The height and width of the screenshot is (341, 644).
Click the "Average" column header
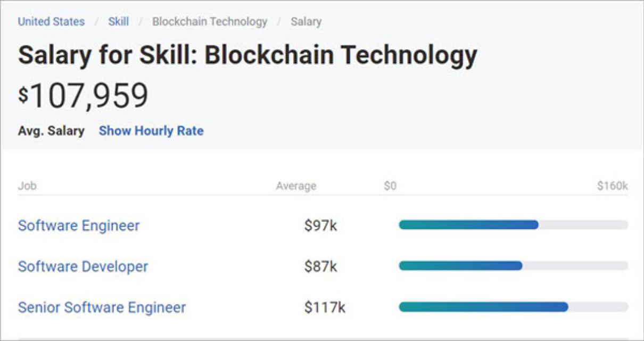point(296,186)
